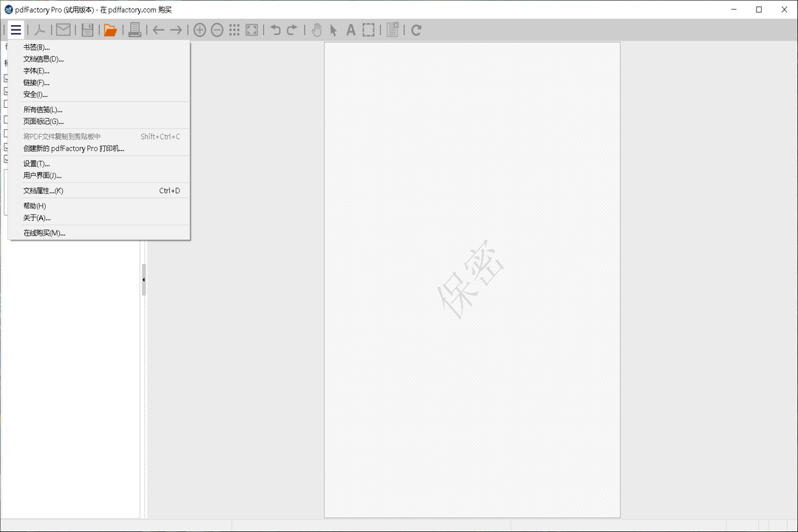Click the printer icon in toolbar

(134, 30)
